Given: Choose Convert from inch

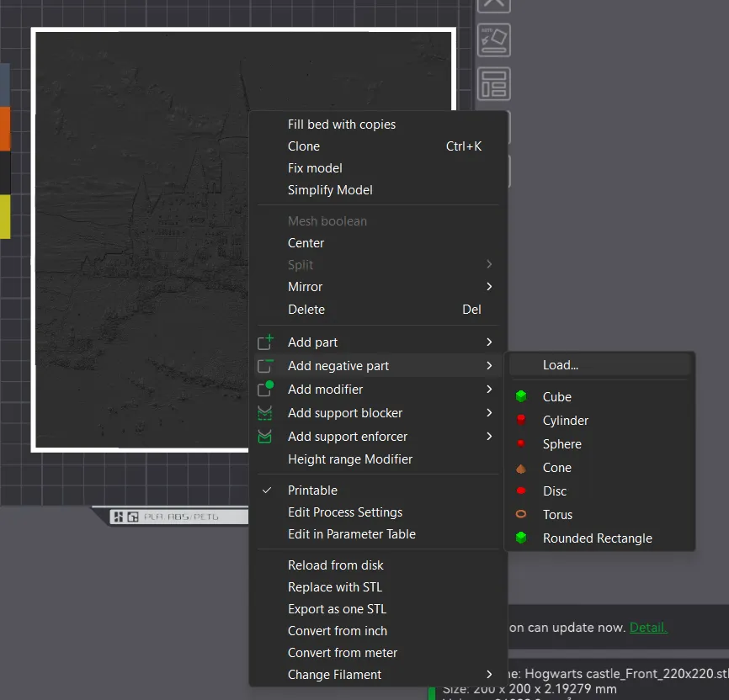Looking at the screenshot, I should 378,631.
